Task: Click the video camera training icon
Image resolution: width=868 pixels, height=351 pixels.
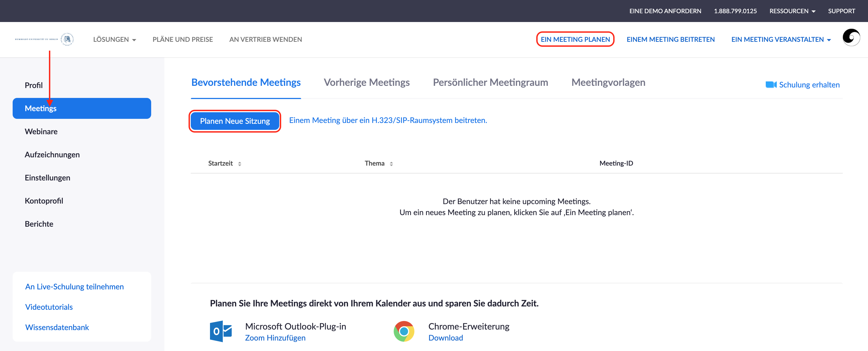Action: click(x=771, y=85)
